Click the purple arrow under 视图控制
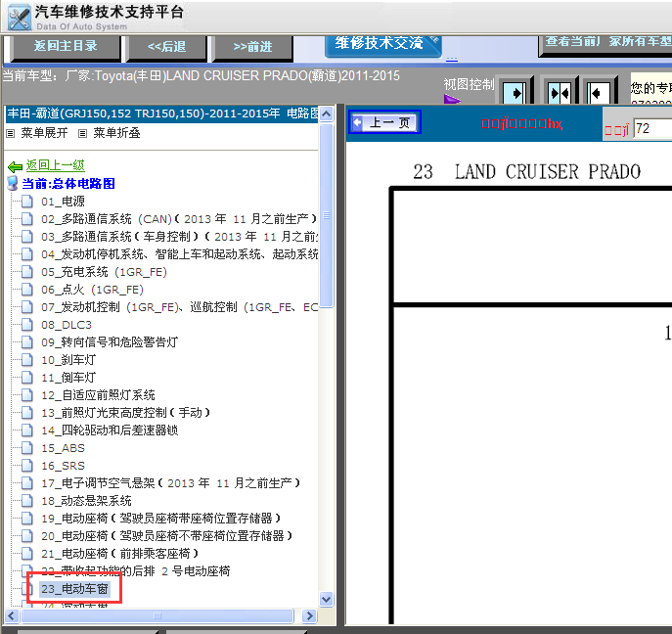Viewport: 672px width, 634px height. click(x=452, y=100)
